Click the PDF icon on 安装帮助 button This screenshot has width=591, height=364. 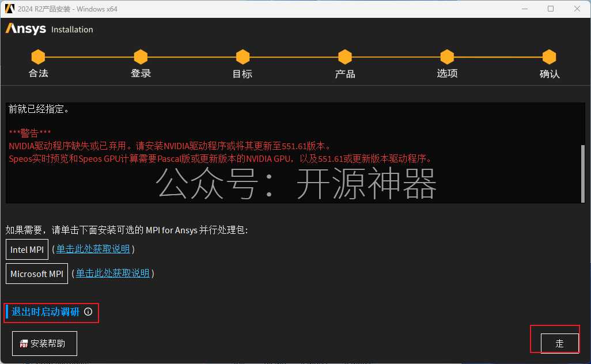(24, 344)
